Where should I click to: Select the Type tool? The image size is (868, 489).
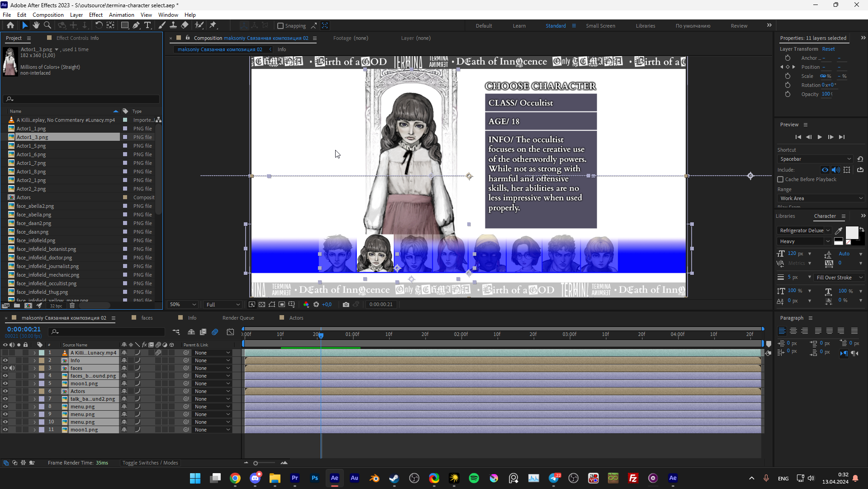click(x=147, y=25)
